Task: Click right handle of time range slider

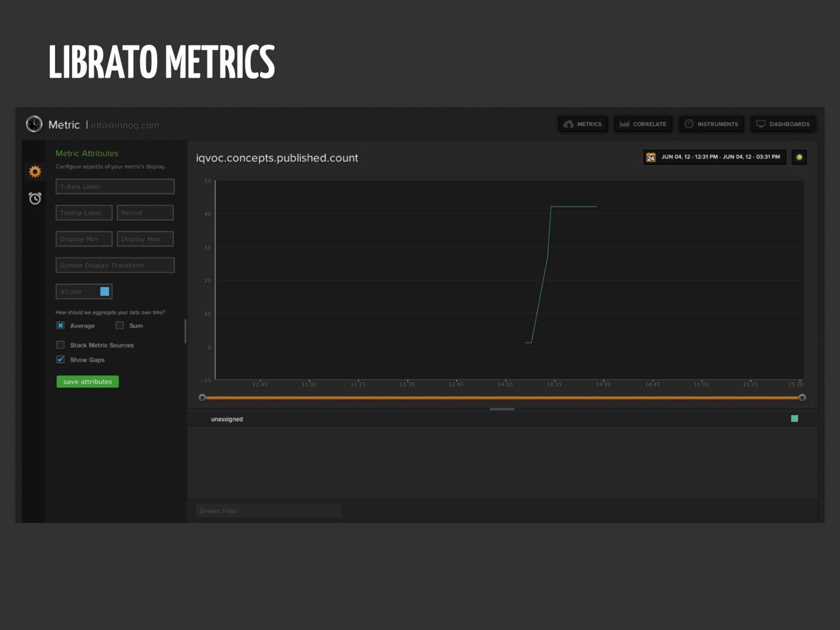Action: coord(802,398)
